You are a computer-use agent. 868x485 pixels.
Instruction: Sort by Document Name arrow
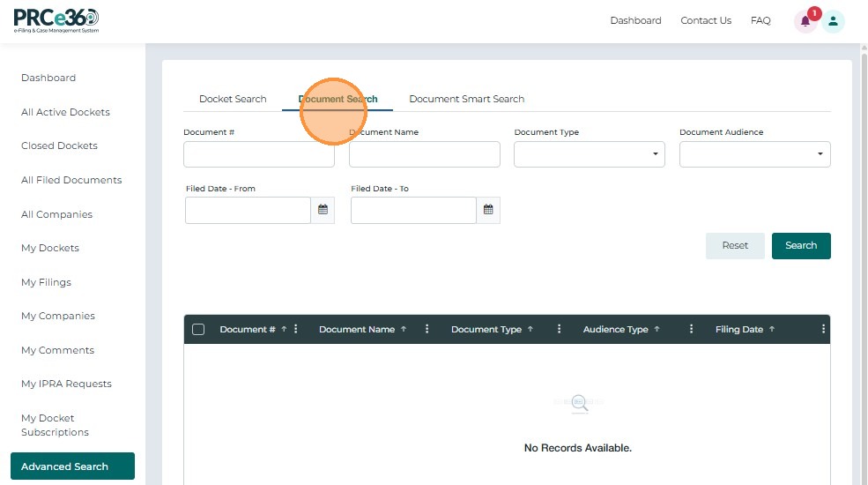click(404, 329)
